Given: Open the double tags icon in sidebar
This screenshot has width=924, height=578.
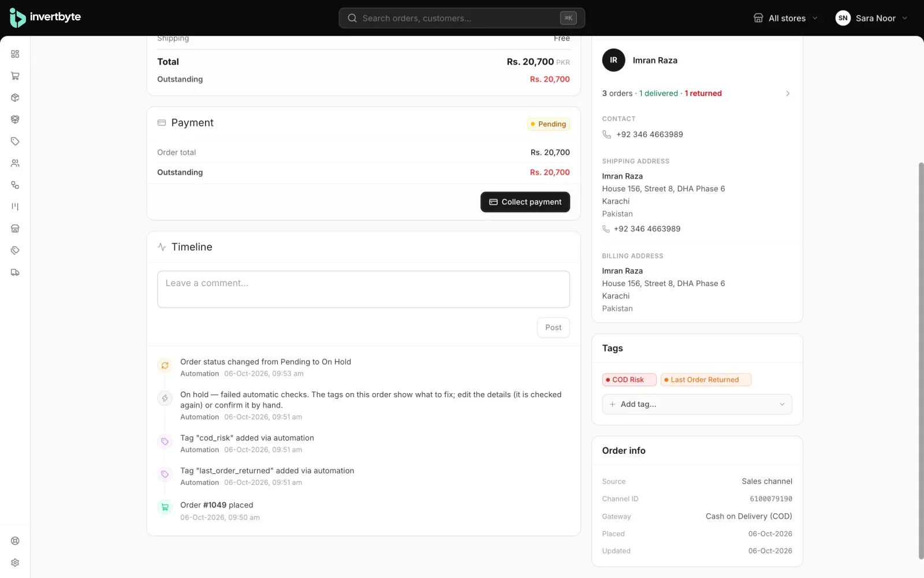Looking at the screenshot, I should 15,250.
